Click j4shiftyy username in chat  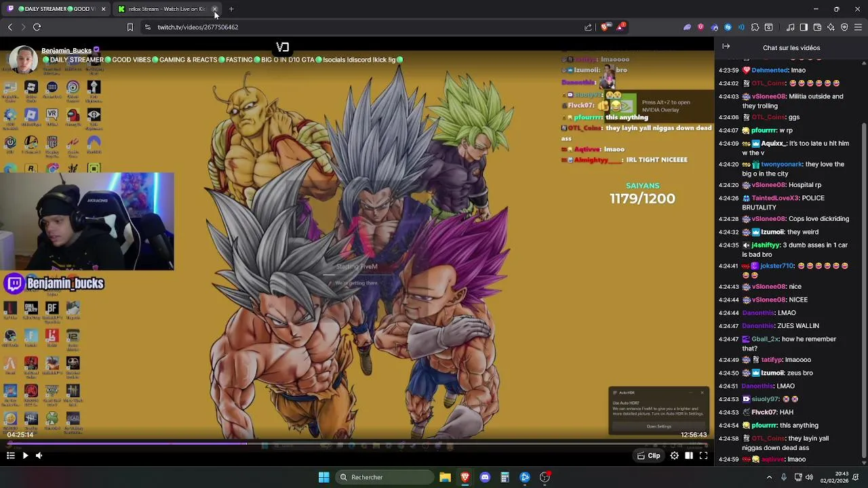pyautogui.click(x=767, y=245)
